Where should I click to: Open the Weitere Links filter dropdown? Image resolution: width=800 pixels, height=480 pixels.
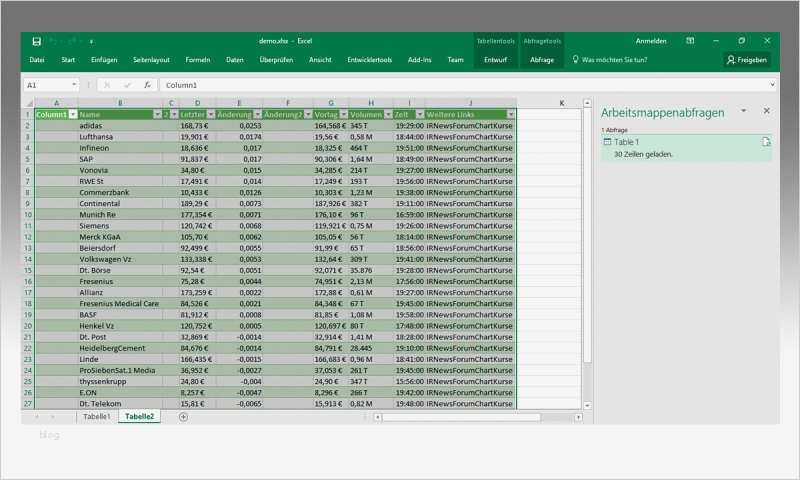click(511, 114)
